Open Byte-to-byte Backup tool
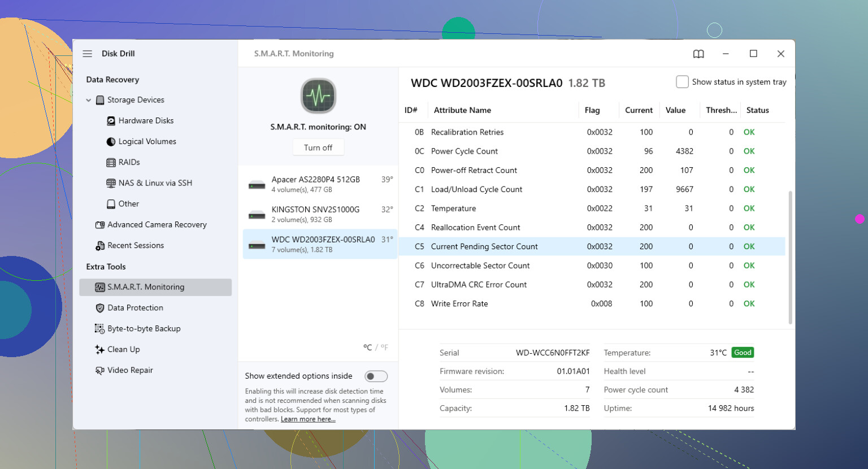868x469 pixels. (x=138, y=329)
